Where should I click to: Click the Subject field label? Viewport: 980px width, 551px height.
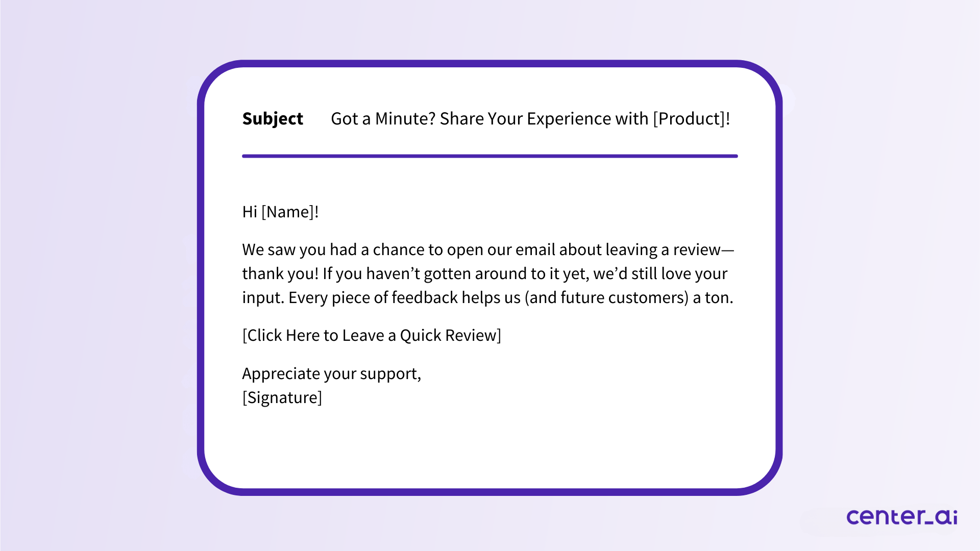(x=273, y=118)
